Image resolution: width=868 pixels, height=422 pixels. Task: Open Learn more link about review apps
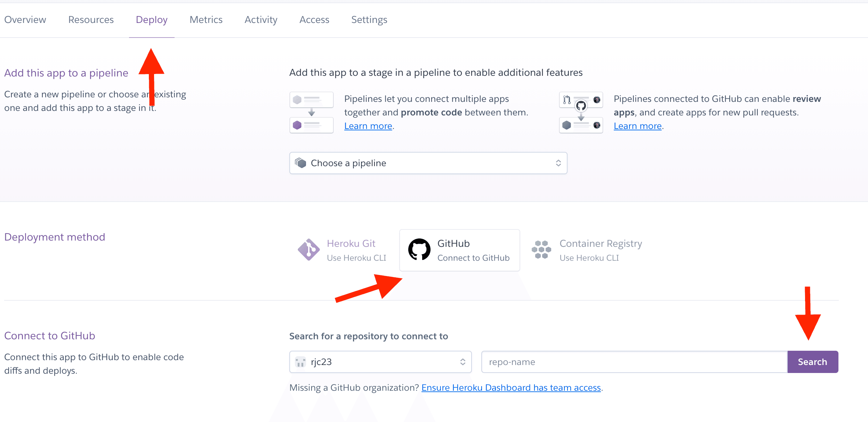click(x=637, y=126)
